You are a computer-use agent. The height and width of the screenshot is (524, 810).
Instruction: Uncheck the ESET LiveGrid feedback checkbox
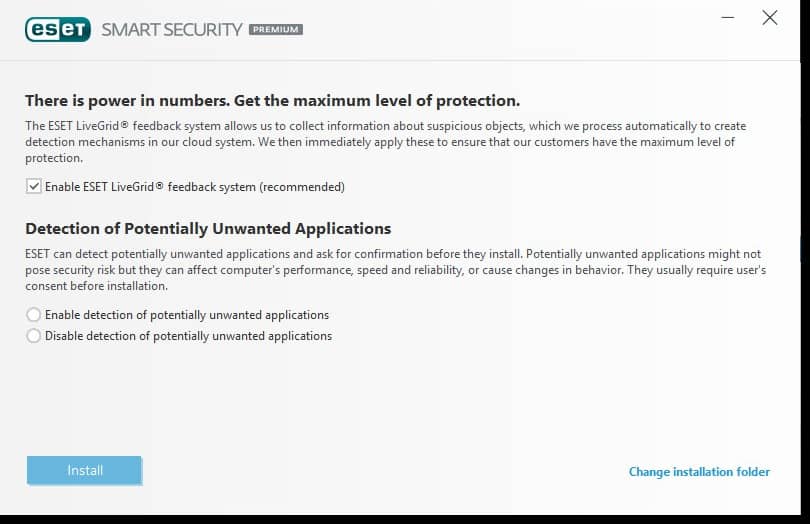(34, 187)
